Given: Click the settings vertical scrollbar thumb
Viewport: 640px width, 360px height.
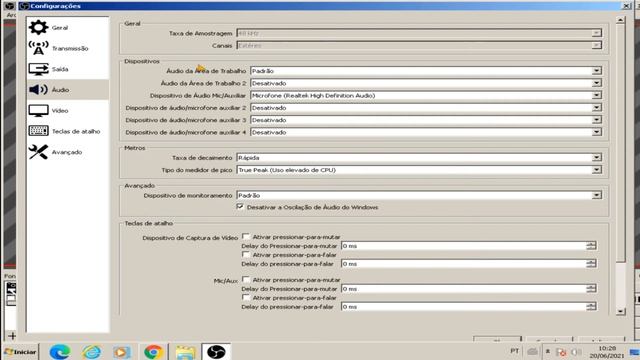Looking at the screenshot, I should (x=620, y=143).
